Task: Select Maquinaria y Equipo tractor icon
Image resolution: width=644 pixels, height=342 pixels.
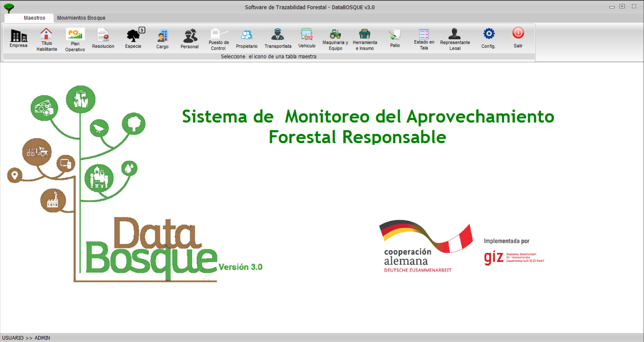Action: [335, 34]
